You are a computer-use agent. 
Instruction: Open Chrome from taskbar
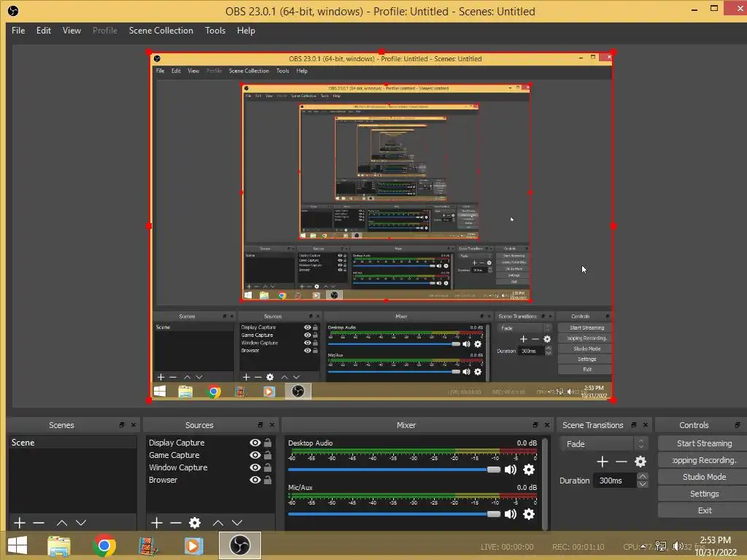pos(104,545)
